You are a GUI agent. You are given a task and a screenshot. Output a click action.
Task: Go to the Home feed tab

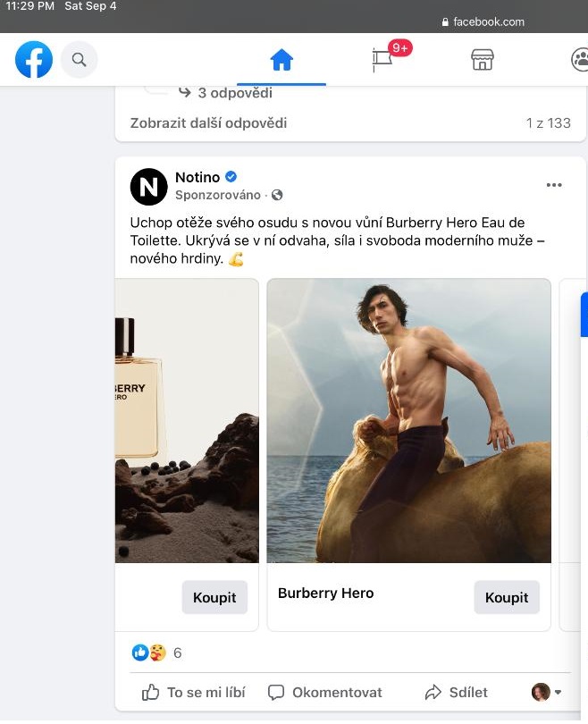[281, 60]
